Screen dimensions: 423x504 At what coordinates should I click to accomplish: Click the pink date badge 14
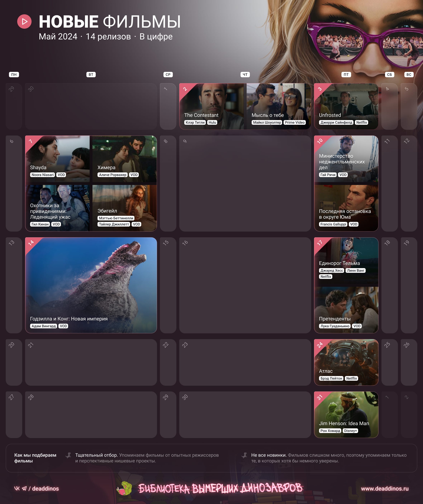pos(31,243)
